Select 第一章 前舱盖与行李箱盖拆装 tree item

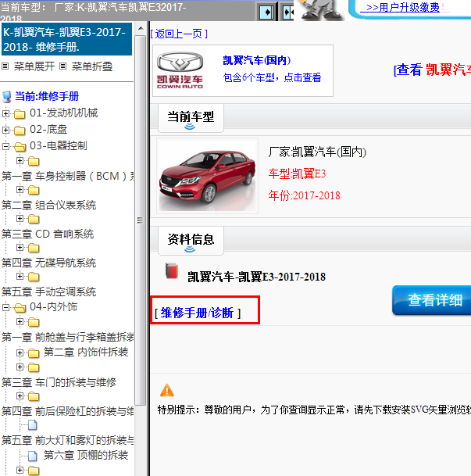(68, 338)
